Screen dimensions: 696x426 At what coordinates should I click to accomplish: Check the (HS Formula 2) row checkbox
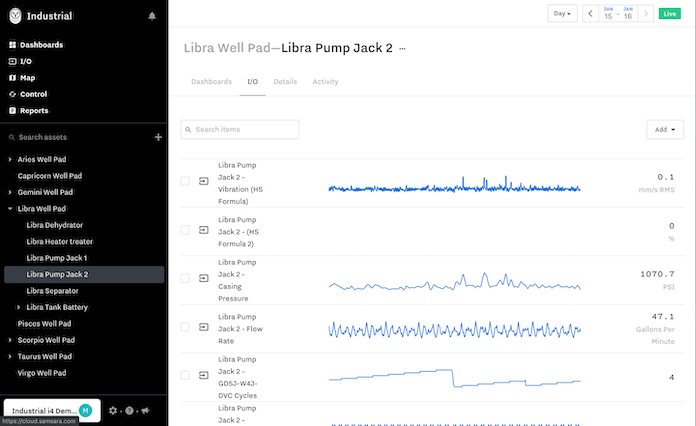(x=185, y=230)
